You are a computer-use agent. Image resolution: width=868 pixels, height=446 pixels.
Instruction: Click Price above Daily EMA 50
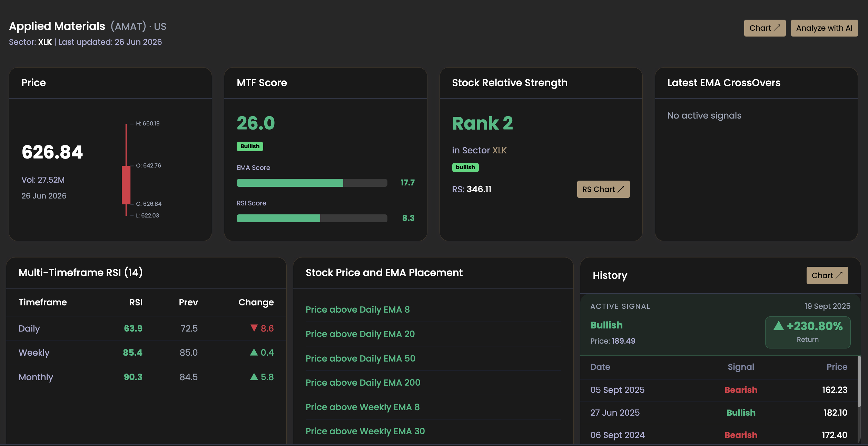click(361, 358)
